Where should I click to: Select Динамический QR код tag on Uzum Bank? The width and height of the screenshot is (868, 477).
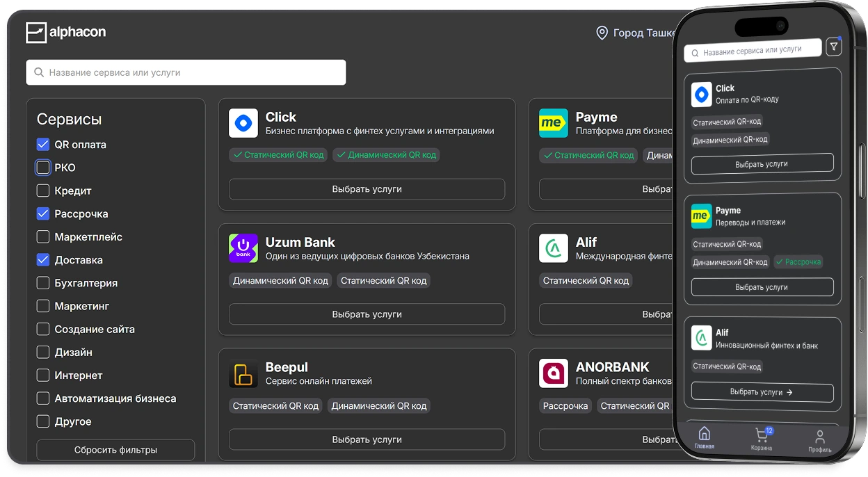click(280, 280)
